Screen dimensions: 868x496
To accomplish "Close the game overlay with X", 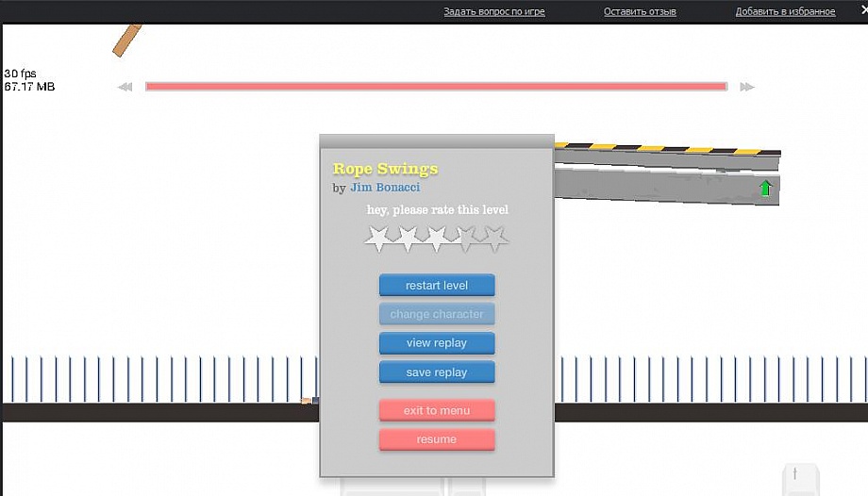I will (864, 9).
